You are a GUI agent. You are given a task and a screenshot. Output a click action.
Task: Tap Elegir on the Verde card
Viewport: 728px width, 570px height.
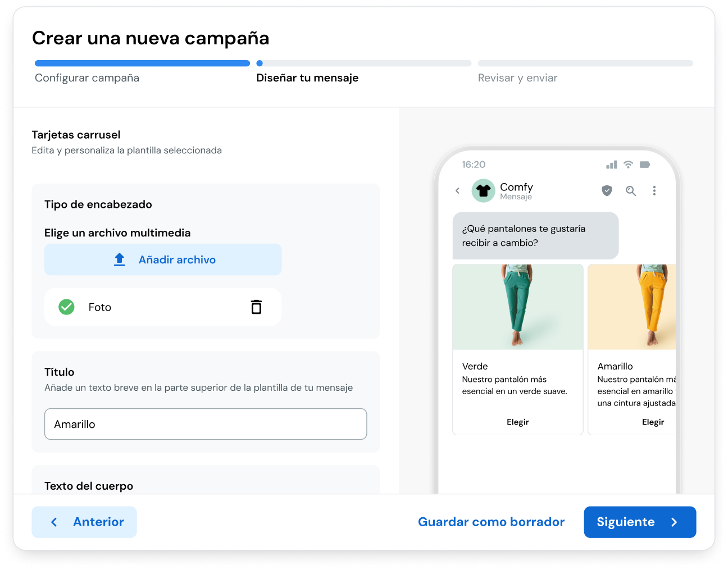pos(518,422)
